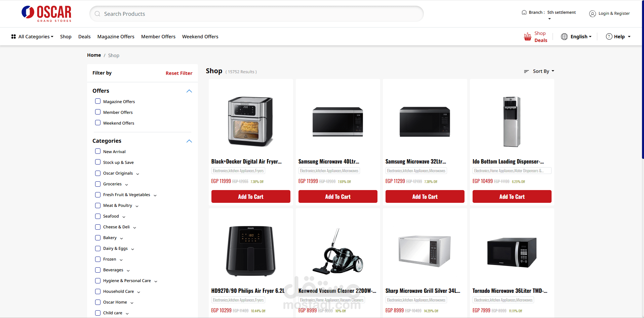Click the Help question mark icon
This screenshot has width=644, height=318.
coord(609,37)
